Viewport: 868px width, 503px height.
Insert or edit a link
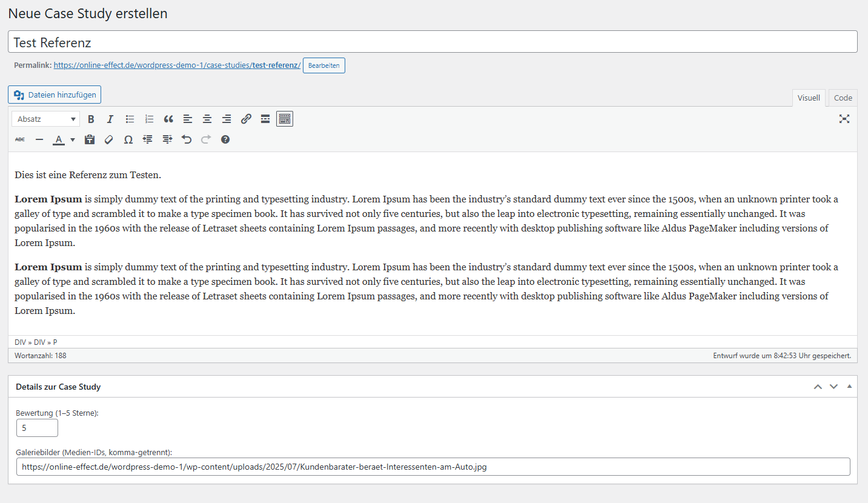pyautogui.click(x=246, y=119)
